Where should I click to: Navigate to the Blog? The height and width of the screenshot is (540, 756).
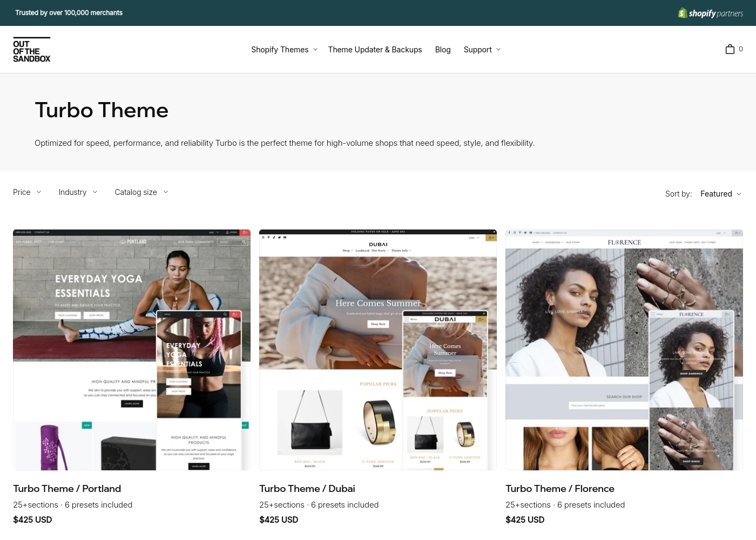443,49
